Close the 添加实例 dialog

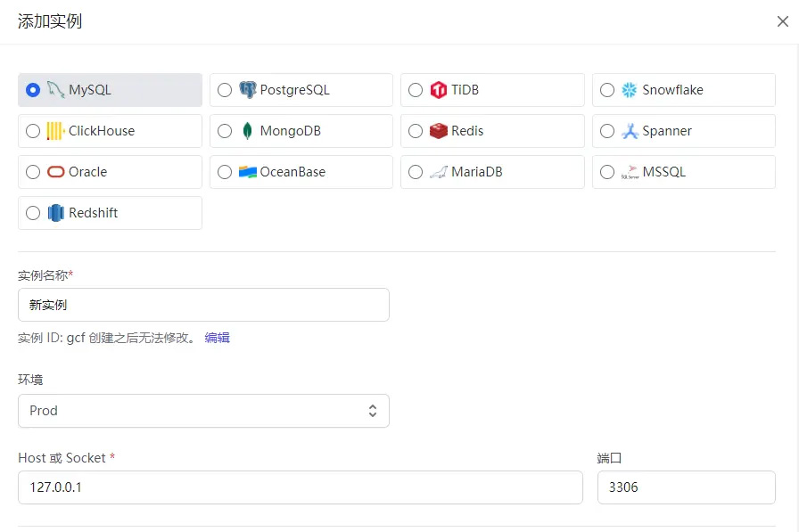tap(782, 21)
